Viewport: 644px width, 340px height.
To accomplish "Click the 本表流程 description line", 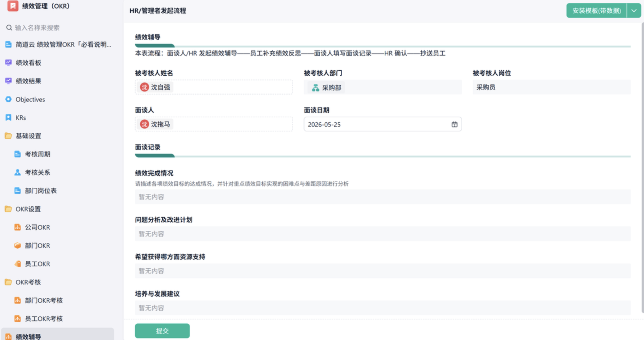I will [x=290, y=53].
